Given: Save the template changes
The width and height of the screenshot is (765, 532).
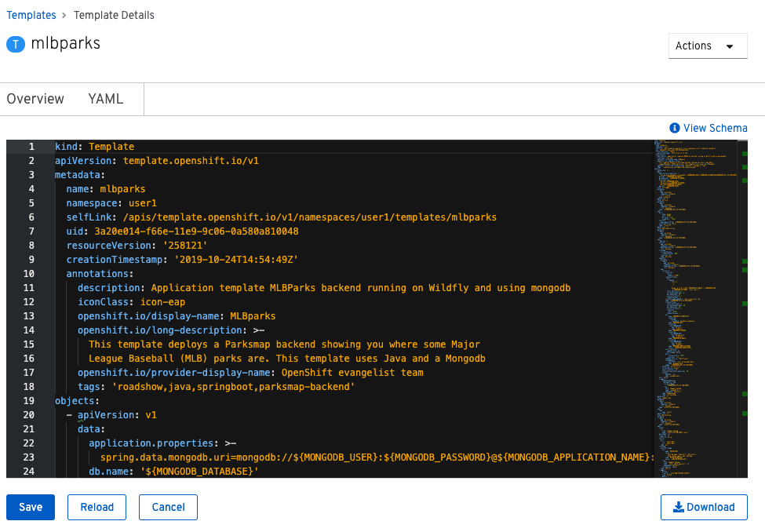Looking at the screenshot, I should click(30, 507).
